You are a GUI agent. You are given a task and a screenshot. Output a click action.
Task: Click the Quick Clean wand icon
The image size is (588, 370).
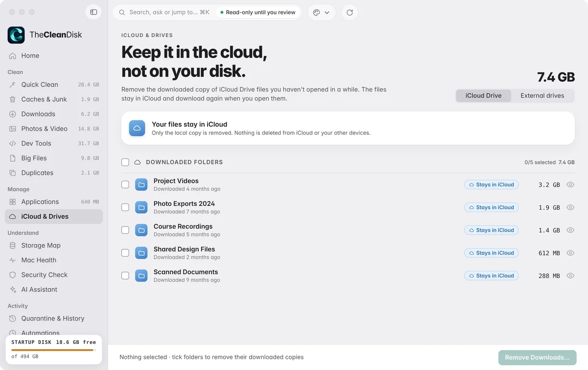(x=13, y=84)
